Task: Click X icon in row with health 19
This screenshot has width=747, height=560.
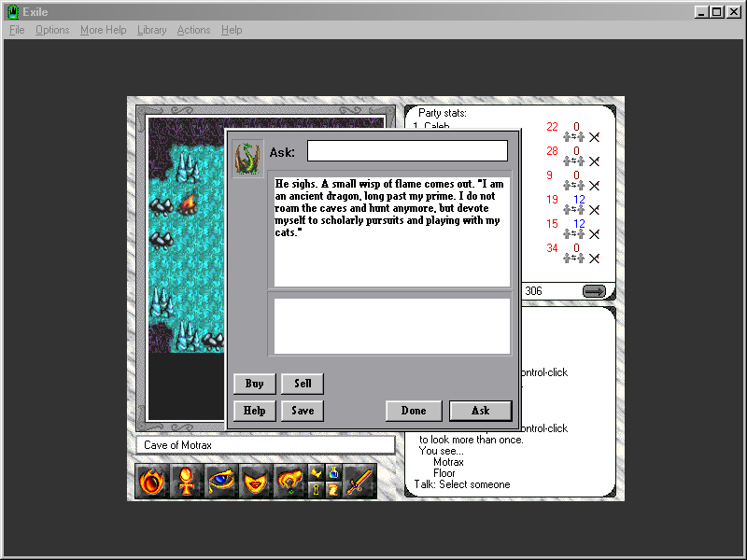Action: [594, 210]
